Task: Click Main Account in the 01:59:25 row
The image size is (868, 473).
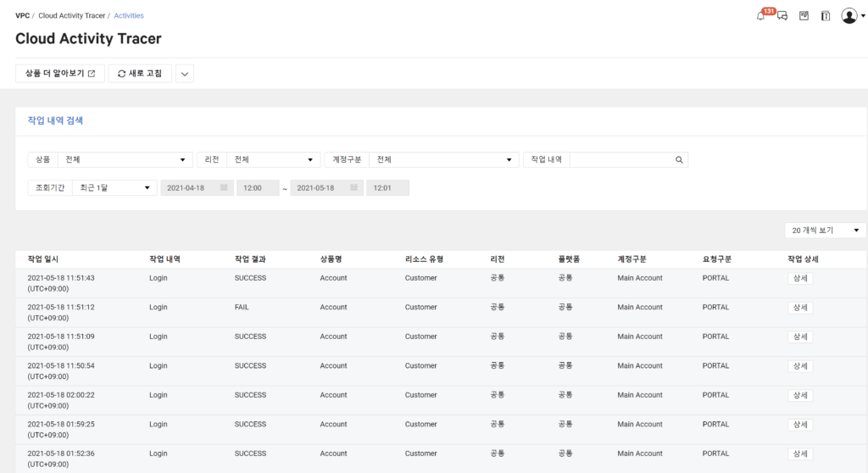Action: tap(640, 425)
